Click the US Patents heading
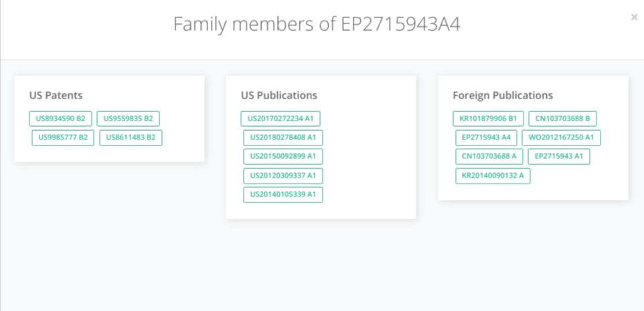The image size is (644, 311). 56,95
